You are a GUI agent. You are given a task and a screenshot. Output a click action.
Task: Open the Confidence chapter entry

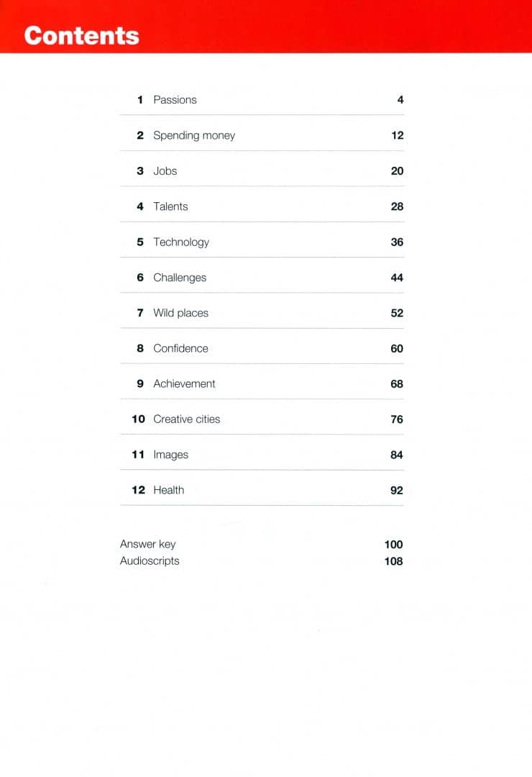point(180,348)
